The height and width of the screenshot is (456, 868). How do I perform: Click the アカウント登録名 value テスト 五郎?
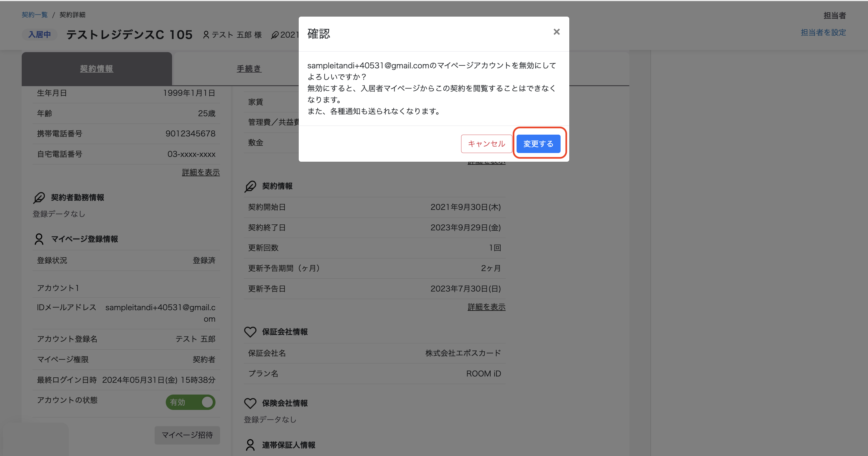coord(195,339)
